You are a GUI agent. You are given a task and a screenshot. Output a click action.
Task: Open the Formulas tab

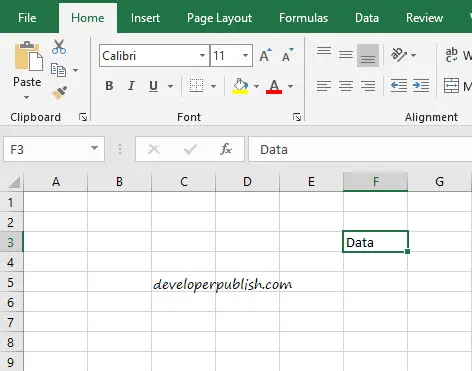click(303, 18)
